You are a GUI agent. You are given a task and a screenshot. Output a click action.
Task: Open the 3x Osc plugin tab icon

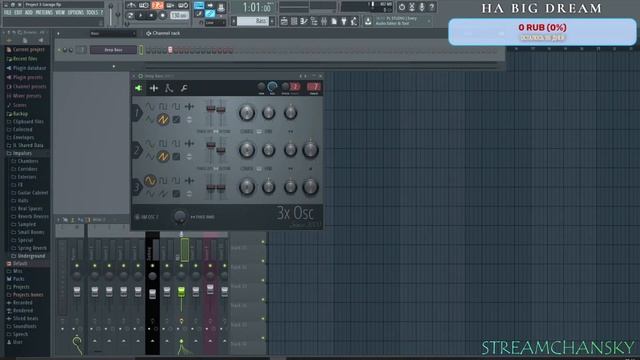pyautogui.click(x=138, y=88)
